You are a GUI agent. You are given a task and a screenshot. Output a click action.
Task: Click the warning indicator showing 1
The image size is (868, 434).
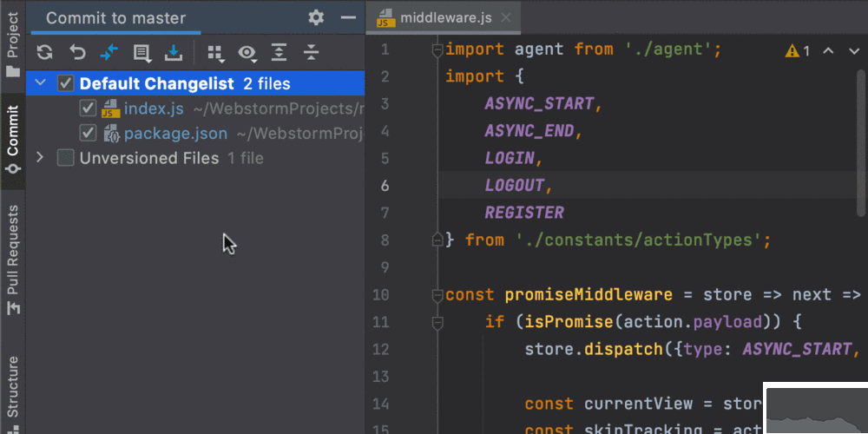[798, 51]
